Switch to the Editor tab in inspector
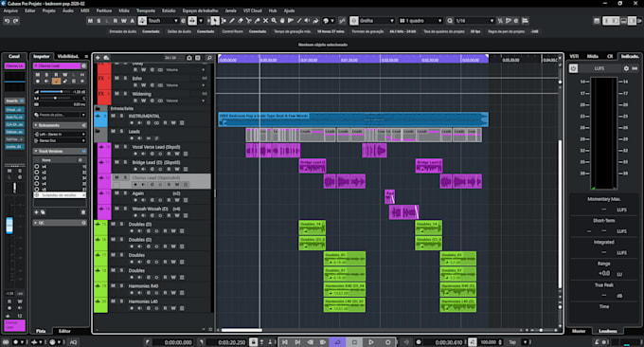Screen dimensions: 644x347 tap(64, 331)
